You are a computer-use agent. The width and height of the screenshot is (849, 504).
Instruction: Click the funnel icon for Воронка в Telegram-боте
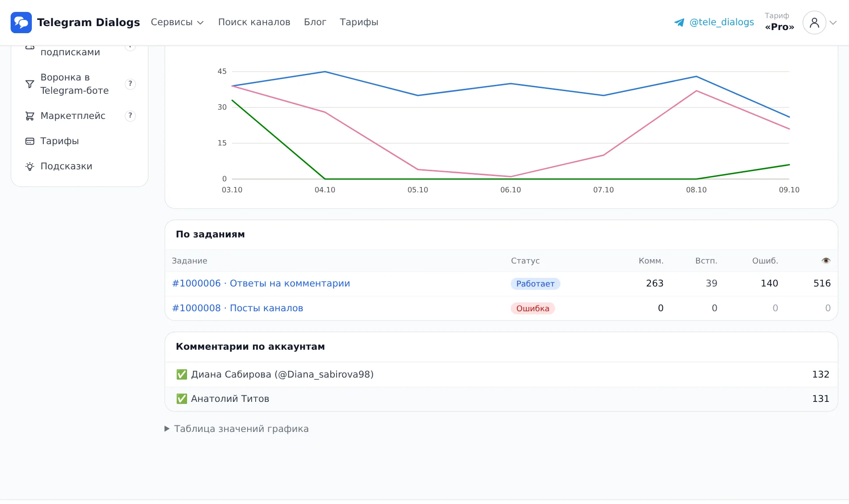point(30,84)
